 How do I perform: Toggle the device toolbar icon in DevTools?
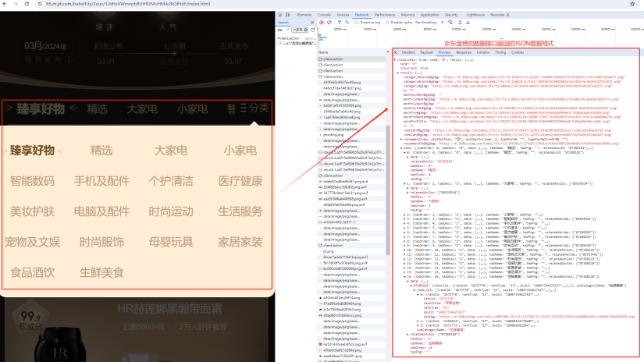coord(289,15)
